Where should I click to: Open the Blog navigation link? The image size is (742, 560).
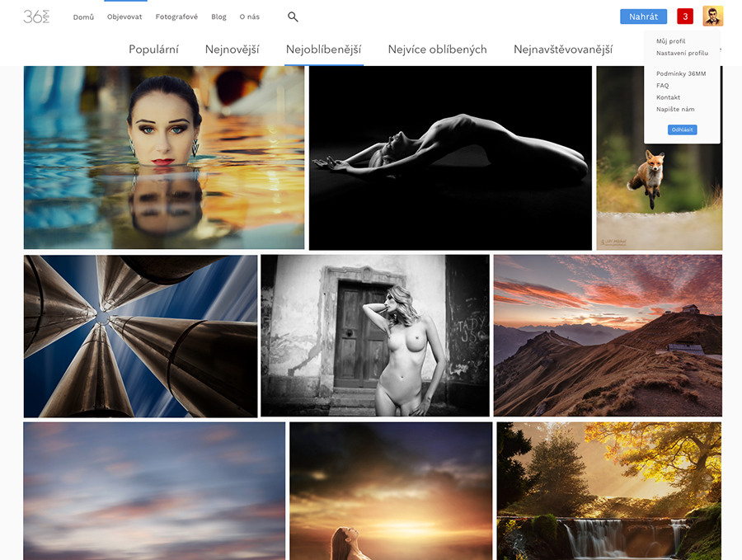[x=218, y=16]
